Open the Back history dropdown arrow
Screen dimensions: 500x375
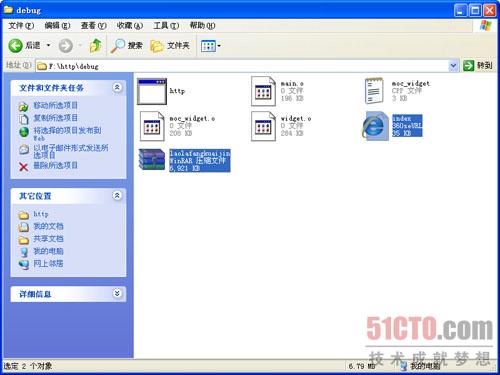tap(49, 45)
